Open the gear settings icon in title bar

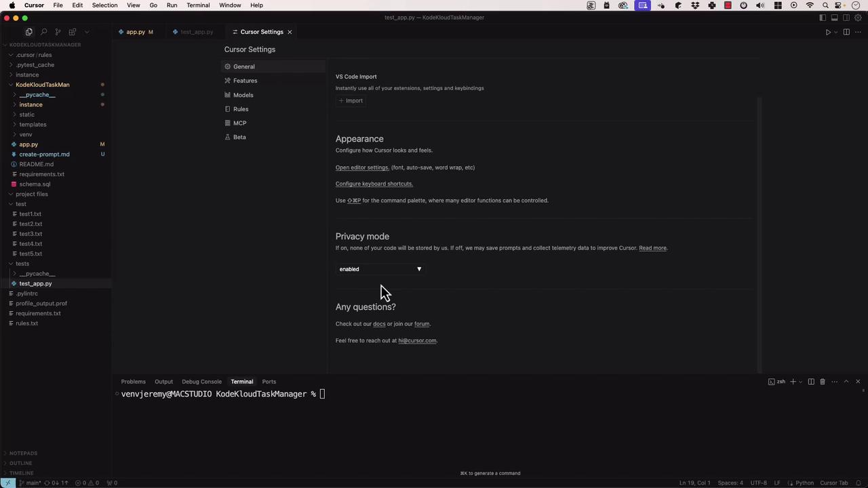tap(858, 18)
